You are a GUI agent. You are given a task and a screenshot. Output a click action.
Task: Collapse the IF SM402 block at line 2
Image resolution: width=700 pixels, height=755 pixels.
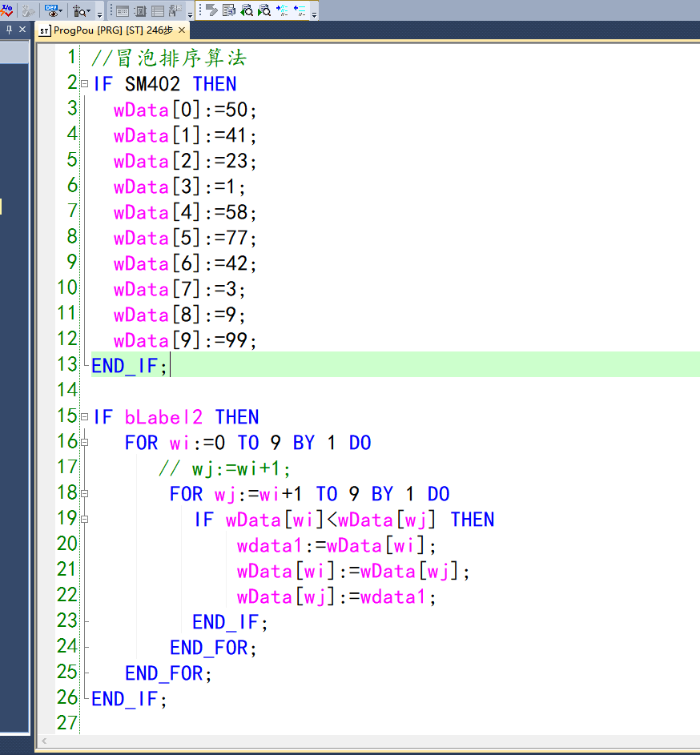pyautogui.click(x=84, y=83)
